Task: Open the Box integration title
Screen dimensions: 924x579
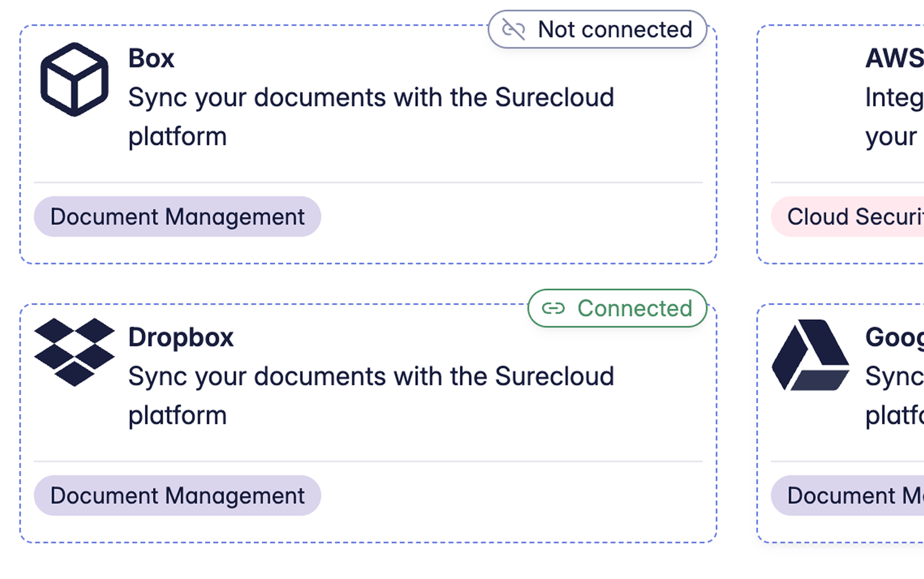Action: [152, 58]
